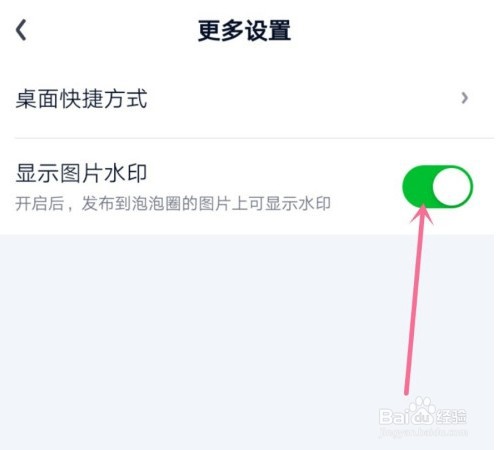Tap the 经验 characters in the watermark
This screenshot has height=450, width=496.
click(x=452, y=416)
